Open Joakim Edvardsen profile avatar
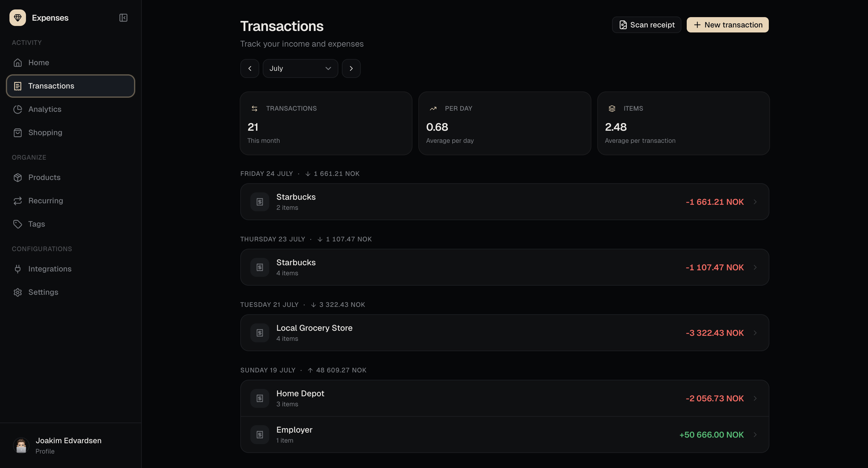This screenshot has height=468, width=868. pyautogui.click(x=21, y=446)
